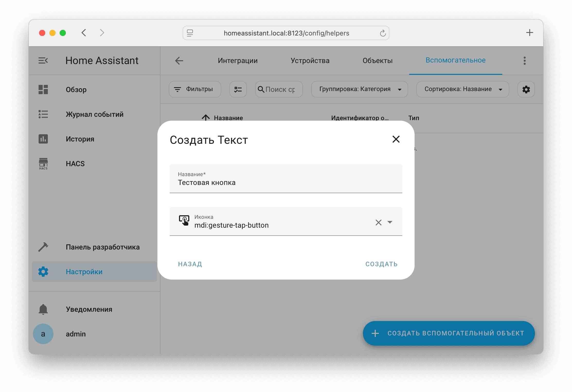Image resolution: width=572 pixels, height=392 pixels.
Task: Click the notifications bell icon
Action: 43,309
